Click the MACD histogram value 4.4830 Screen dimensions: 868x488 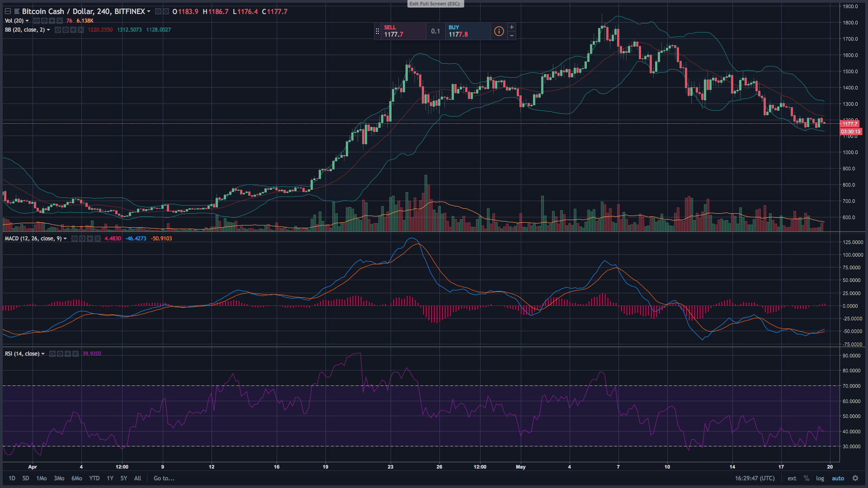113,239
